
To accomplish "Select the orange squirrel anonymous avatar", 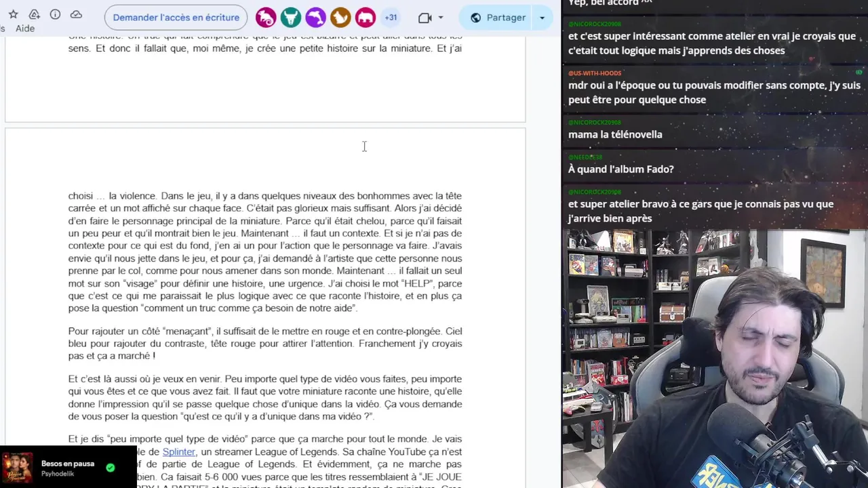I will coord(340,18).
